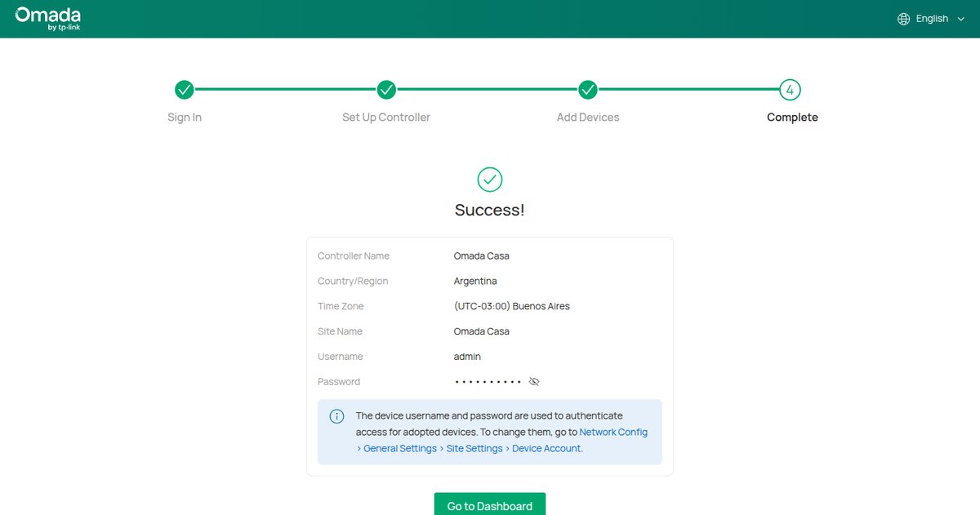Click the Add Devices step checkmark circle

(x=588, y=90)
